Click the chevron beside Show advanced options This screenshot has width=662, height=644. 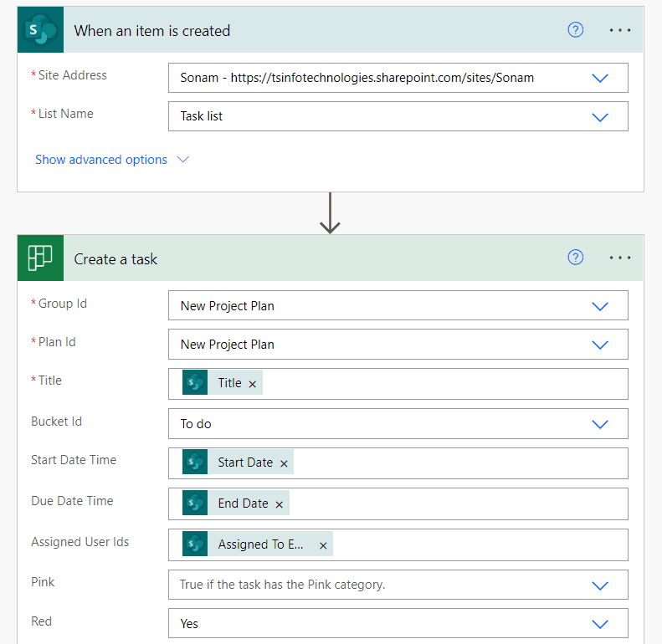point(182,159)
